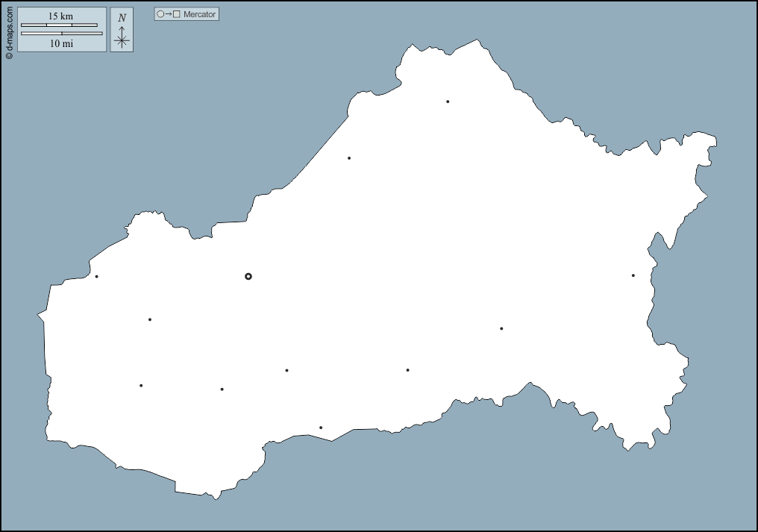Select the ring-shaped capital city marker
The width and height of the screenshot is (758, 532).
tap(248, 276)
